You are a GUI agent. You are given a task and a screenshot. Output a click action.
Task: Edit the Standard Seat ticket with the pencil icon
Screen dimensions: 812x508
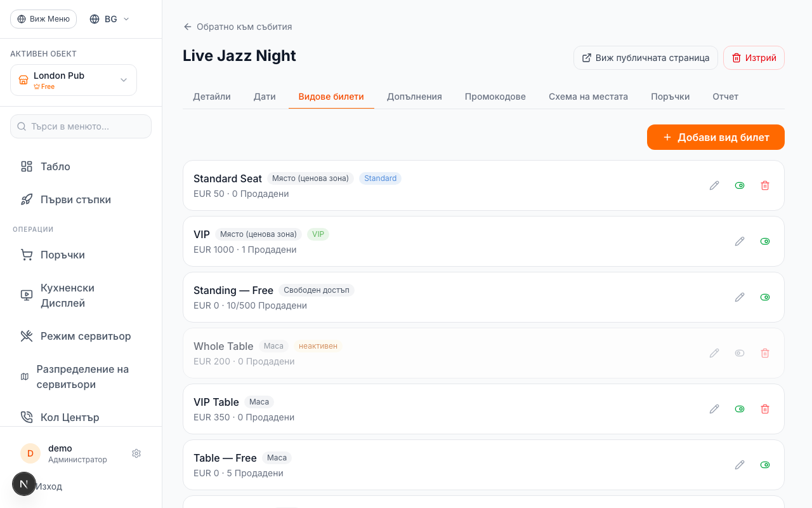[714, 185]
